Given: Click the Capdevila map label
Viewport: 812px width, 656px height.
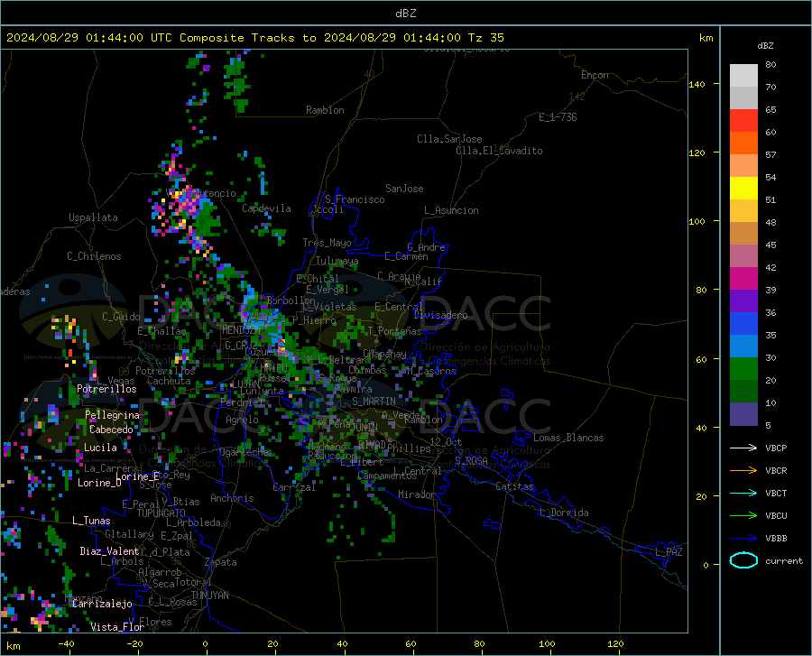Looking at the screenshot, I should [x=266, y=208].
